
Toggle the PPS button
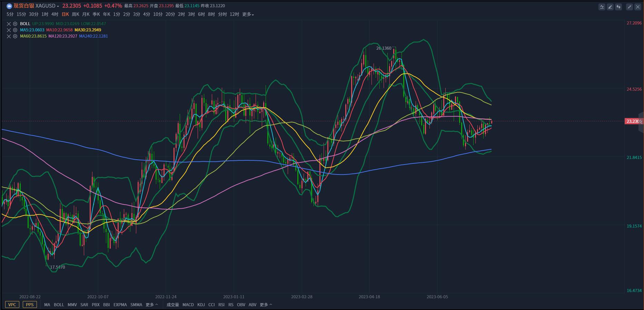point(30,305)
